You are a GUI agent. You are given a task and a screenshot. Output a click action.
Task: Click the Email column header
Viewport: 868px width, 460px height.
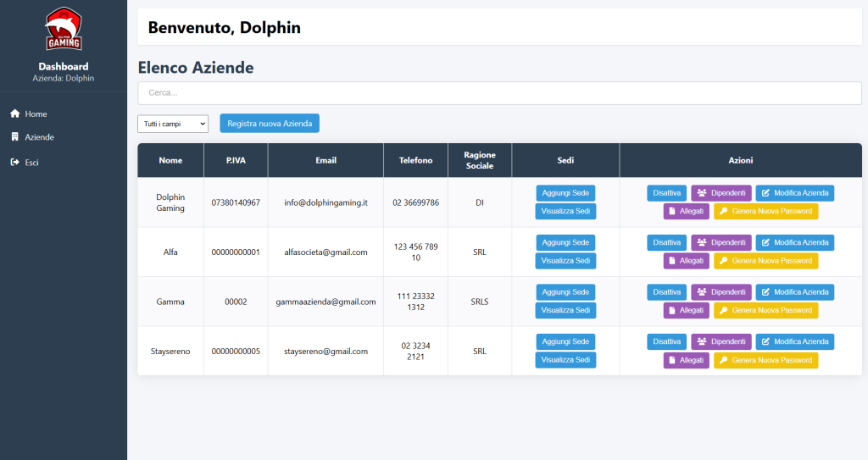[x=326, y=160]
